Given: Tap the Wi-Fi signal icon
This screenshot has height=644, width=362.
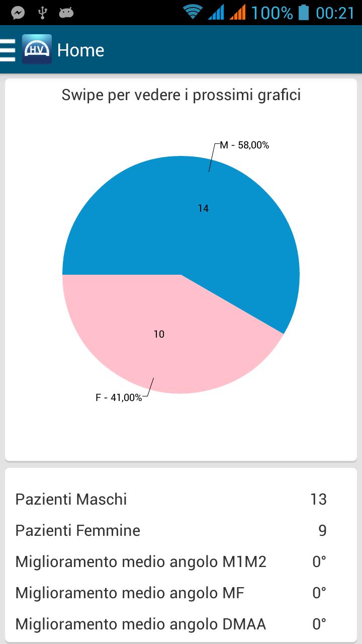Looking at the screenshot, I should pyautogui.click(x=193, y=12).
